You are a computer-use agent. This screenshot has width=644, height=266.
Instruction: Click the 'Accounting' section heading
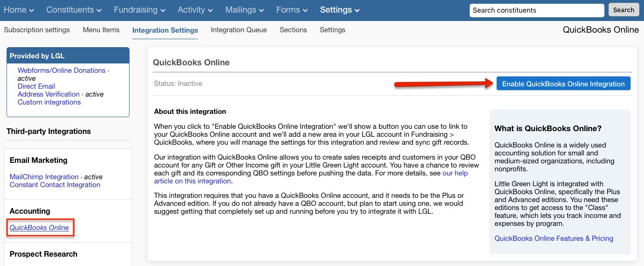tap(30, 211)
